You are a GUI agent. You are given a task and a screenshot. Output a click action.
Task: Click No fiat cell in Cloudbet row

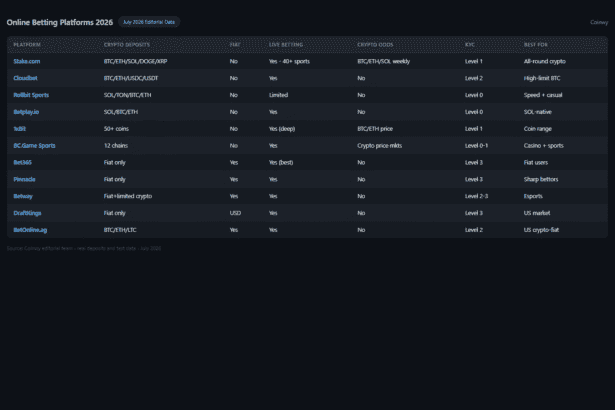point(234,78)
